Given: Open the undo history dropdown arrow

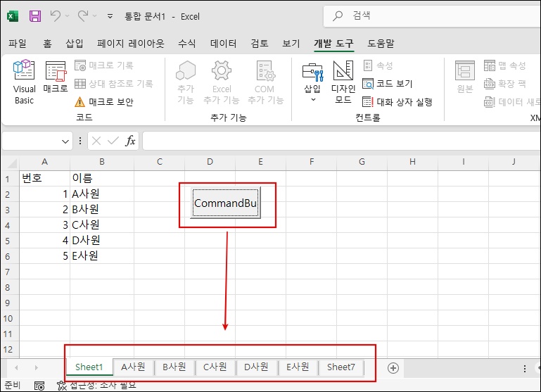Looking at the screenshot, I should 68,16.
